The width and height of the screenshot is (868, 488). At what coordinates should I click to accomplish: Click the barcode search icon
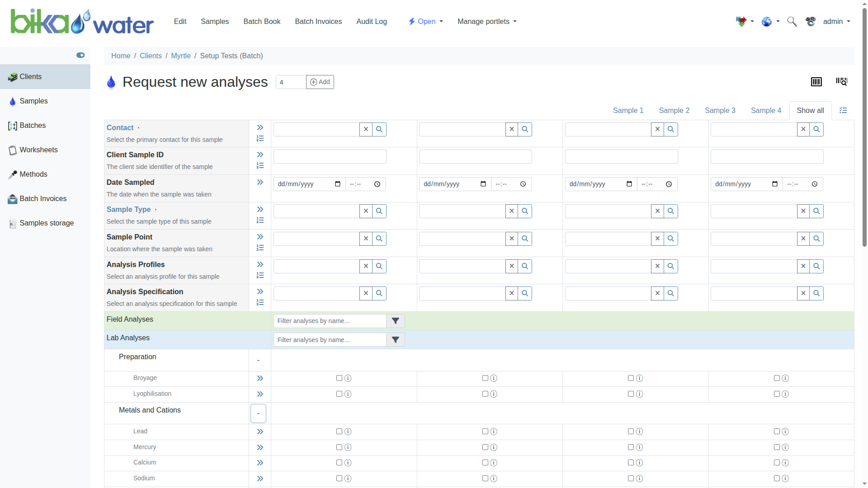pyautogui.click(x=841, y=82)
